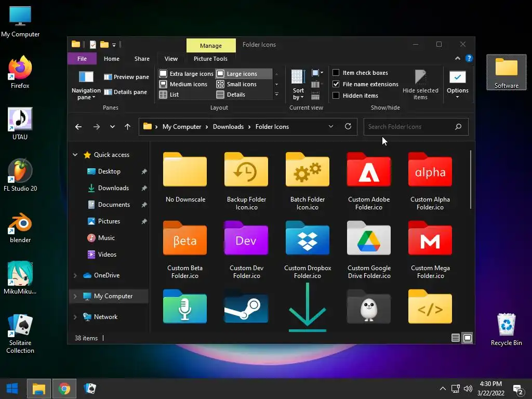This screenshot has height=399, width=532.
Task: Open the Sort by dropdown
Action: pyautogui.click(x=298, y=94)
